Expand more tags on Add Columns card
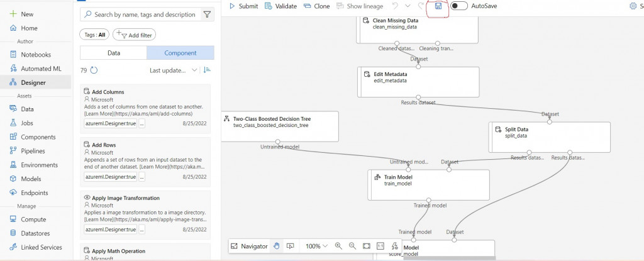Viewport: 644px width, 261px height. 142,123
